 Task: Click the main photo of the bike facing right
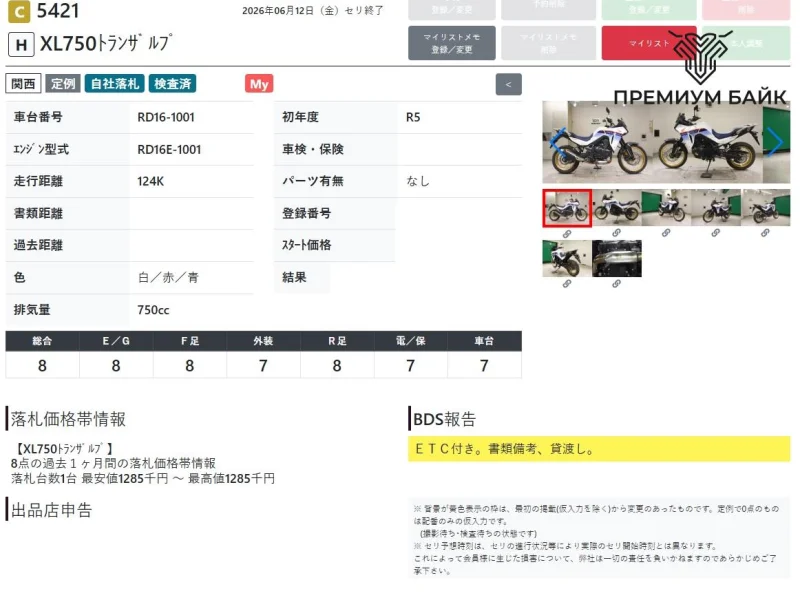click(x=597, y=143)
